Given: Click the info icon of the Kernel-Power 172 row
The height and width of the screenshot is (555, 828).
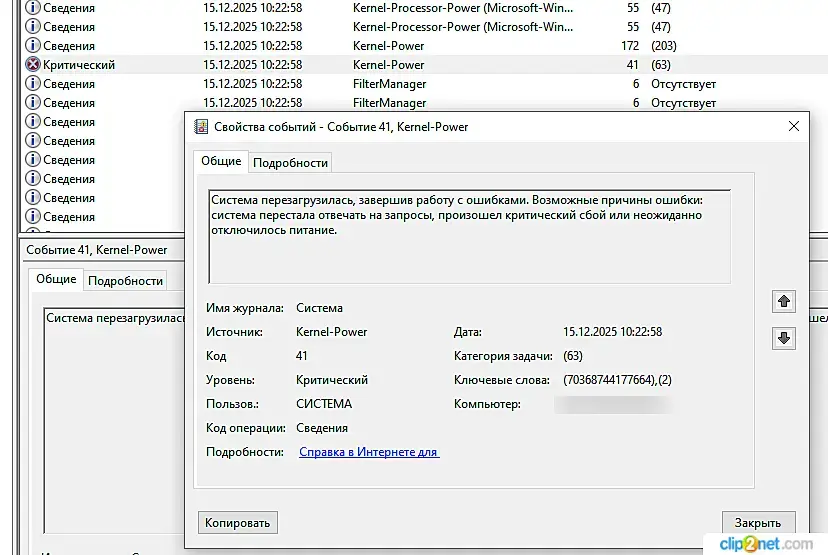Looking at the screenshot, I should click(x=33, y=45).
